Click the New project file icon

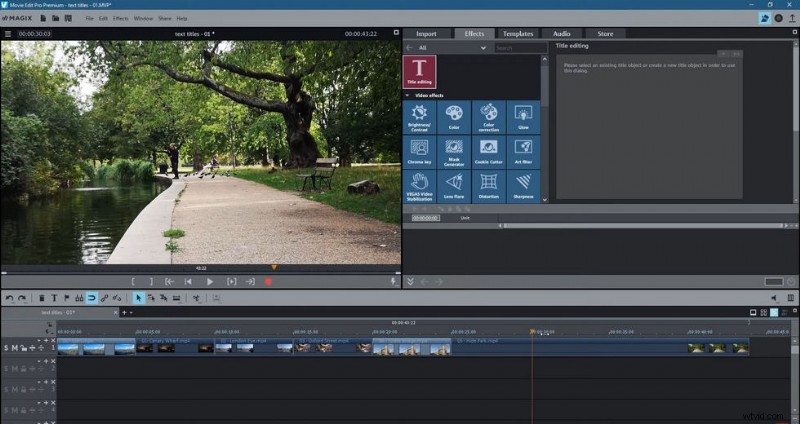tap(43, 18)
